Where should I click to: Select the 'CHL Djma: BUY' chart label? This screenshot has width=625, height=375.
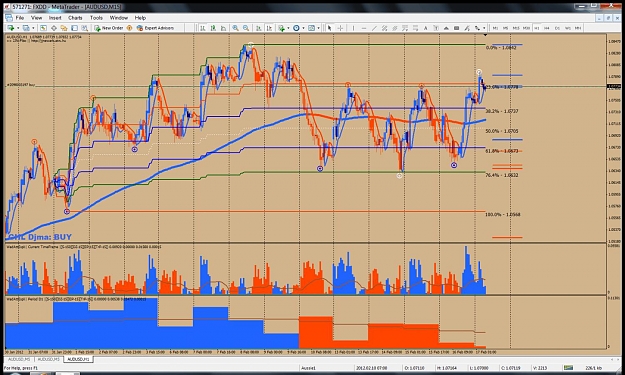click(x=40, y=237)
